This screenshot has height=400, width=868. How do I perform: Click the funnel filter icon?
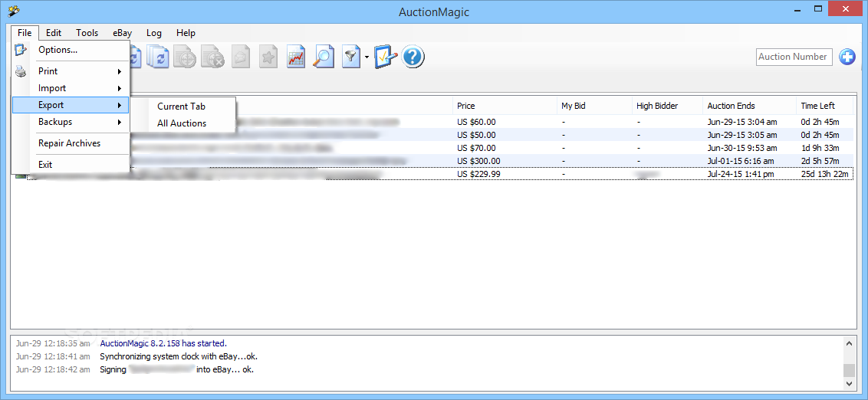tap(351, 57)
